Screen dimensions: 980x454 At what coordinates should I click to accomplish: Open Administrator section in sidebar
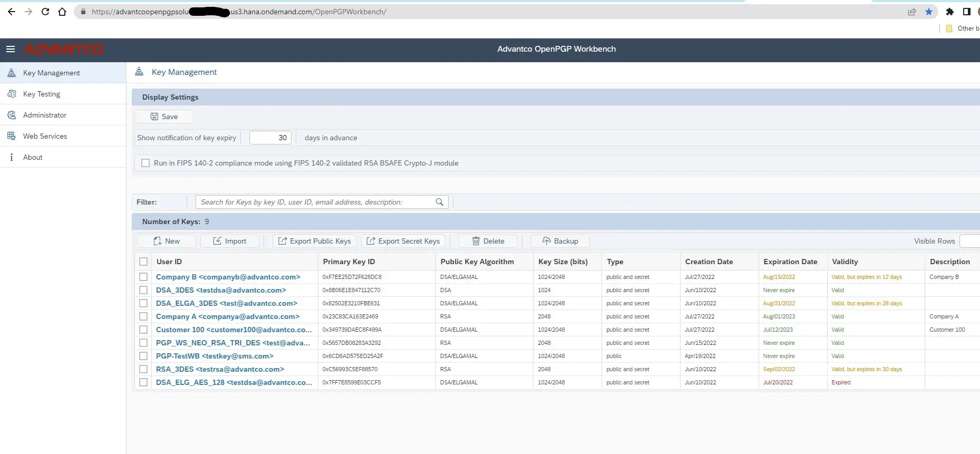(x=45, y=115)
